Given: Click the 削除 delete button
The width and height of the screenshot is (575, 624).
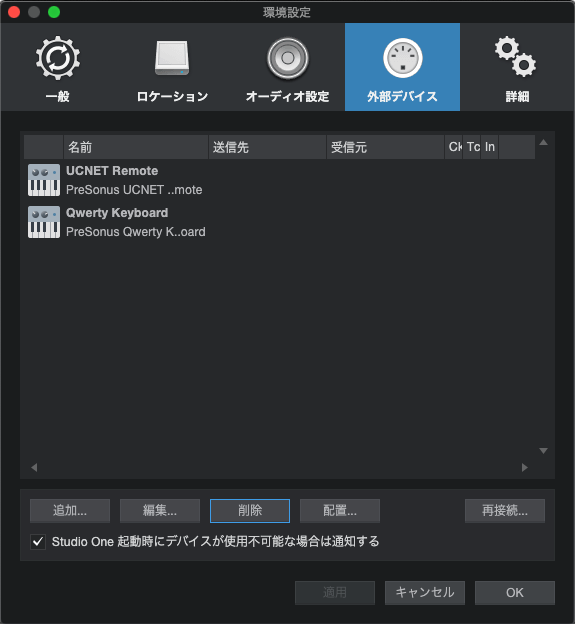Looking at the screenshot, I should tap(250, 511).
